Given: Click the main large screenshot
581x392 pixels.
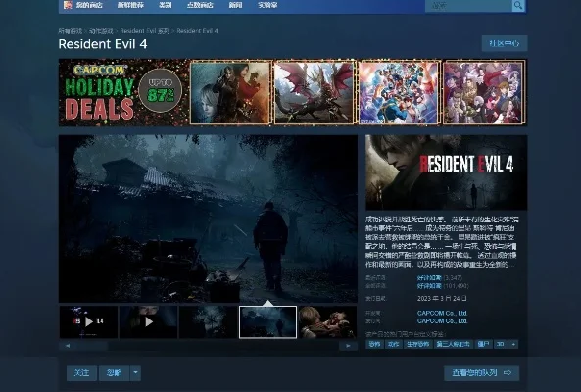Looking at the screenshot, I should coord(208,219).
